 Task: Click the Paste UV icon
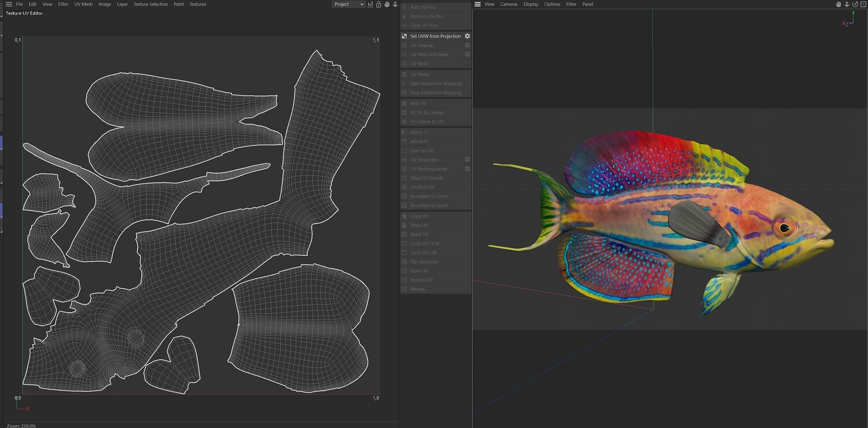point(404,225)
